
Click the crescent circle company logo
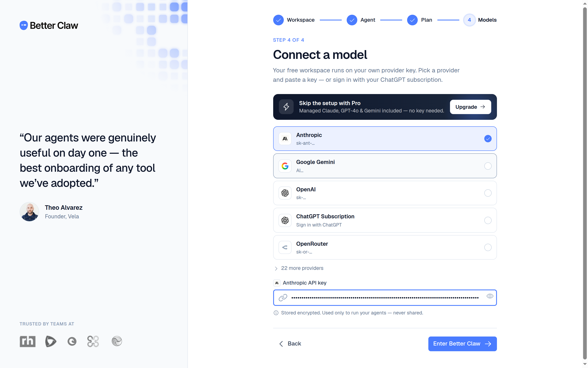point(72,341)
